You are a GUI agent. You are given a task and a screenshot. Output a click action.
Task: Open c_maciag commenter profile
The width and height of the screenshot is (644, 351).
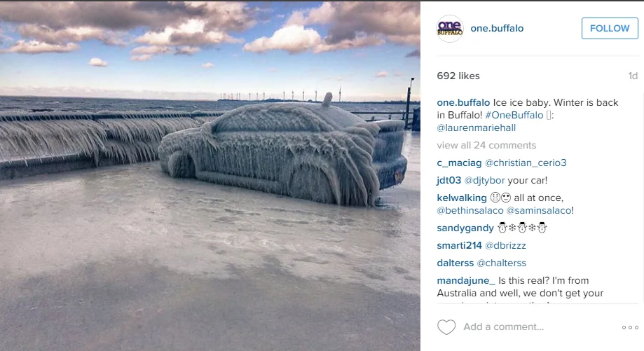click(x=459, y=163)
